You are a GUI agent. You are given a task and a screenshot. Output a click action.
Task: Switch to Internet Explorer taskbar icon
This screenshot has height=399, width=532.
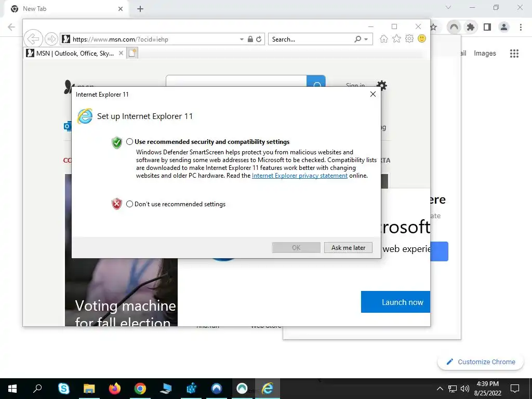[x=268, y=389]
